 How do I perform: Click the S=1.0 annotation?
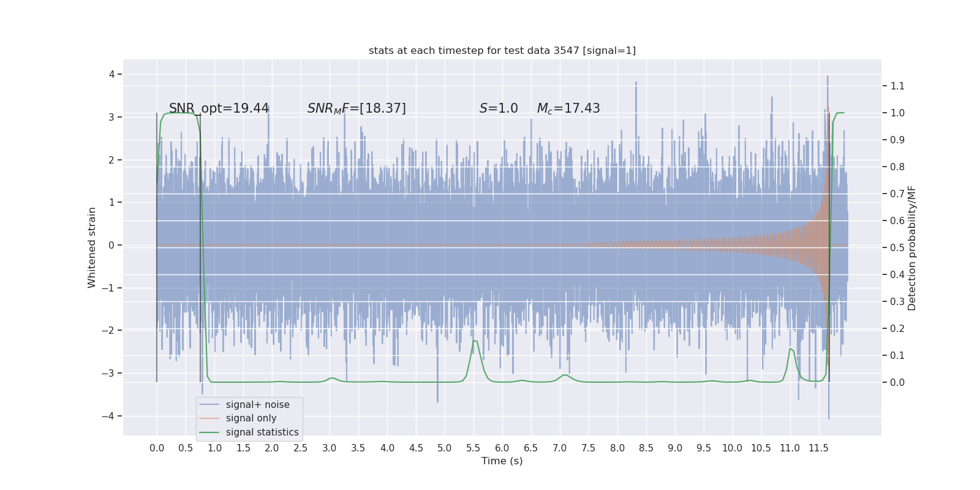coord(499,108)
